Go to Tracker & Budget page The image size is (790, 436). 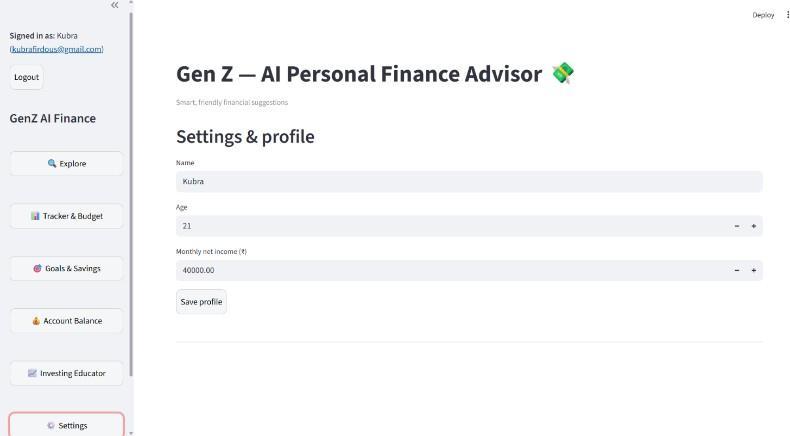(x=67, y=216)
